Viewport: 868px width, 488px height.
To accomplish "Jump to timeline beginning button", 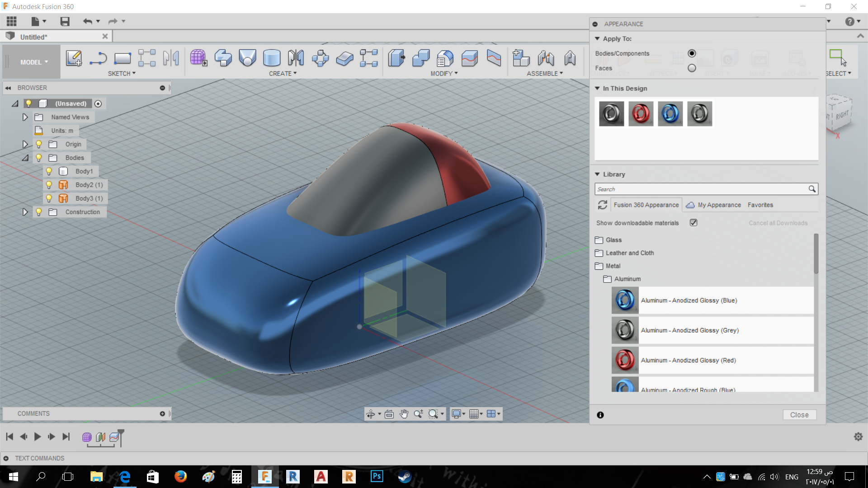I will (x=9, y=436).
